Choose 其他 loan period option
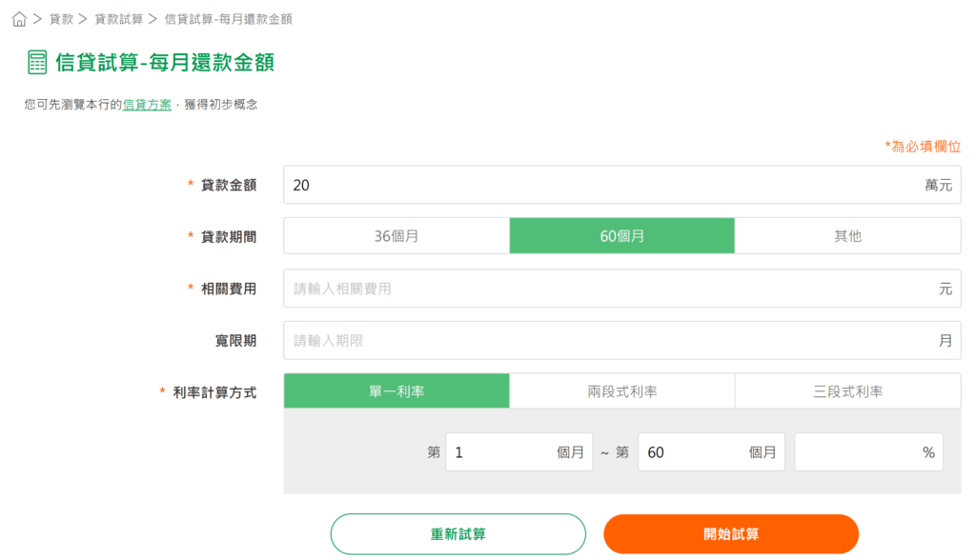This screenshot has height=560, width=976. [847, 236]
